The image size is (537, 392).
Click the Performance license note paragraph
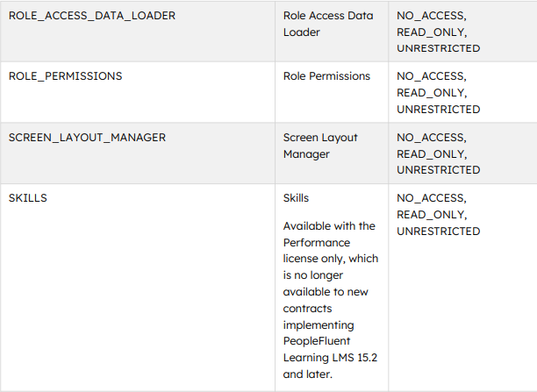(331, 300)
